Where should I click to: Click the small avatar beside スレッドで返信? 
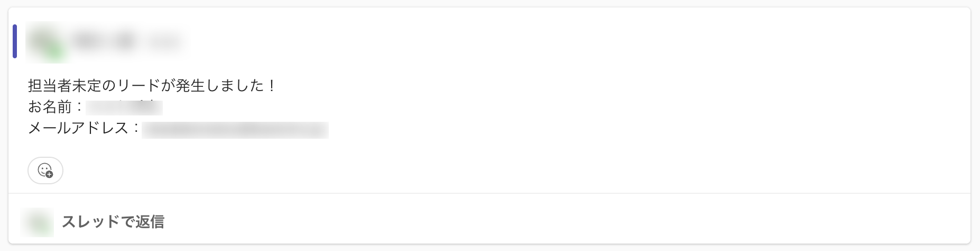click(x=37, y=222)
